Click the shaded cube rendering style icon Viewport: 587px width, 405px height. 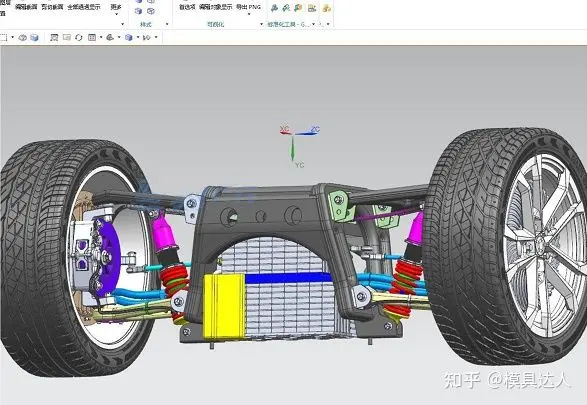(129, 37)
